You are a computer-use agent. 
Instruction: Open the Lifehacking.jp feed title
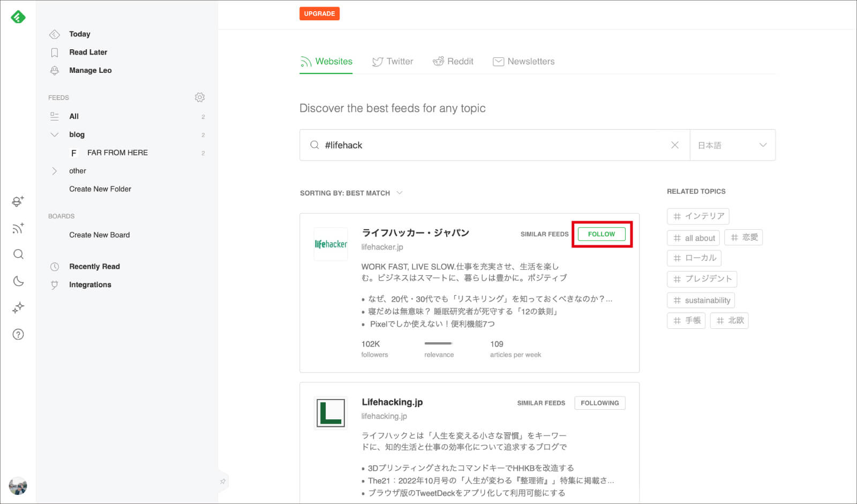point(392,402)
